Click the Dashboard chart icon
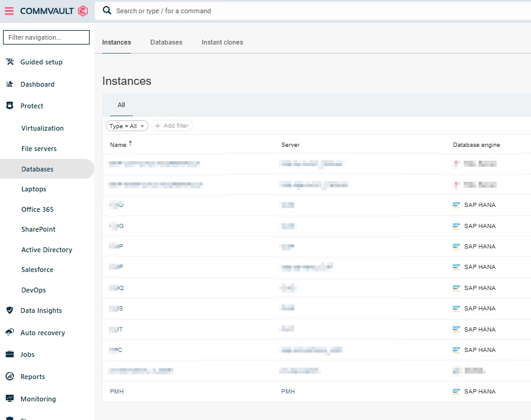Viewport: 531px width, 420px height. point(10,84)
